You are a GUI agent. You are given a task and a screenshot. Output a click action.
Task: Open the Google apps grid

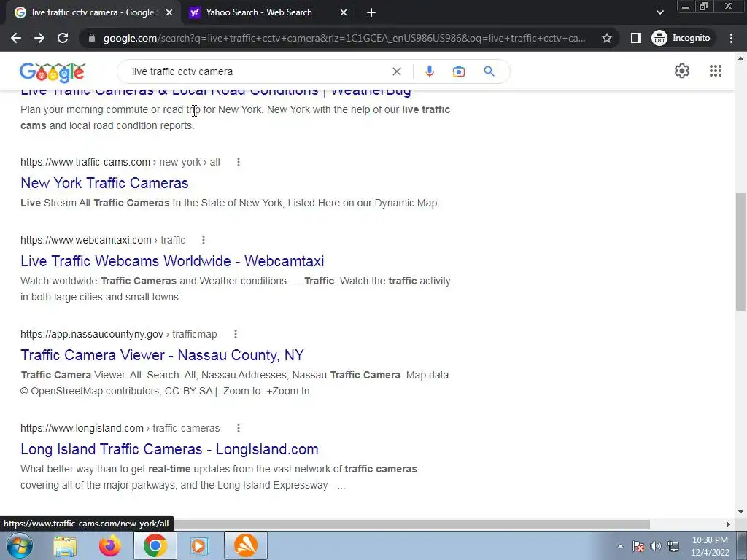(715, 71)
